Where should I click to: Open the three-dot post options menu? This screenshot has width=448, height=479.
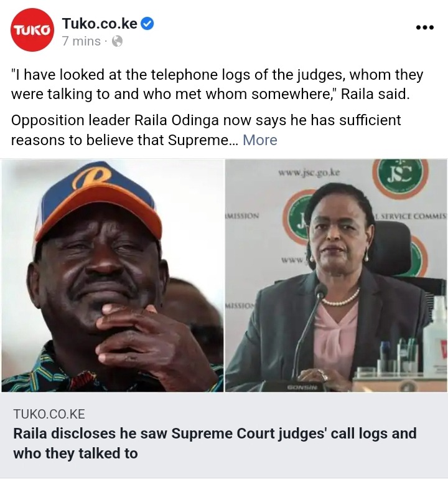coord(425,27)
